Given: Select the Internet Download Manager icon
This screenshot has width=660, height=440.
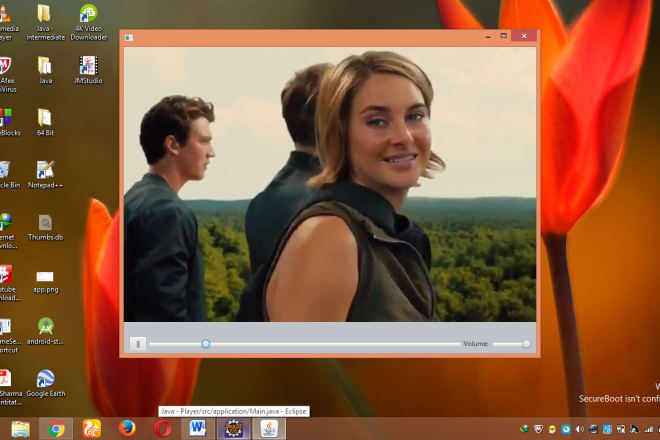Looking at the screenshot, I should 8,231.
